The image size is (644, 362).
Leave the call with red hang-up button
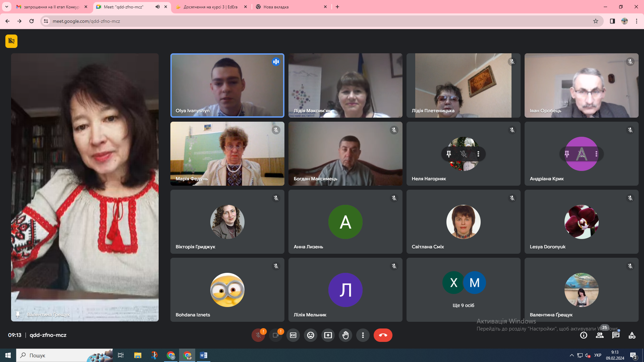[x=383, y=335]
